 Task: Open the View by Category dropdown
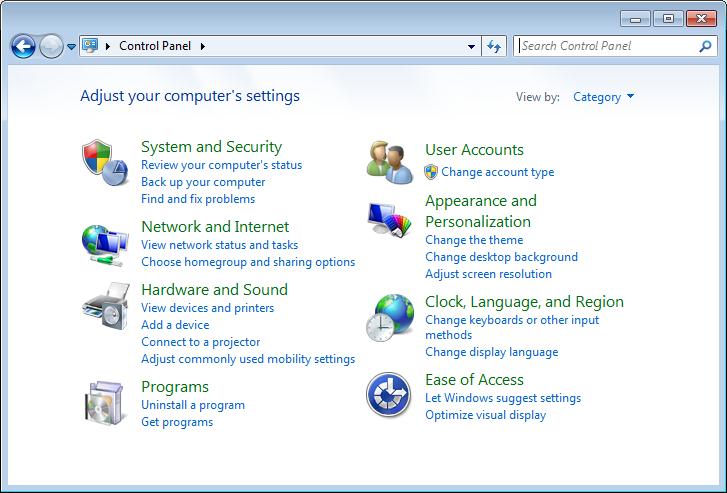(x=603, y=97)
